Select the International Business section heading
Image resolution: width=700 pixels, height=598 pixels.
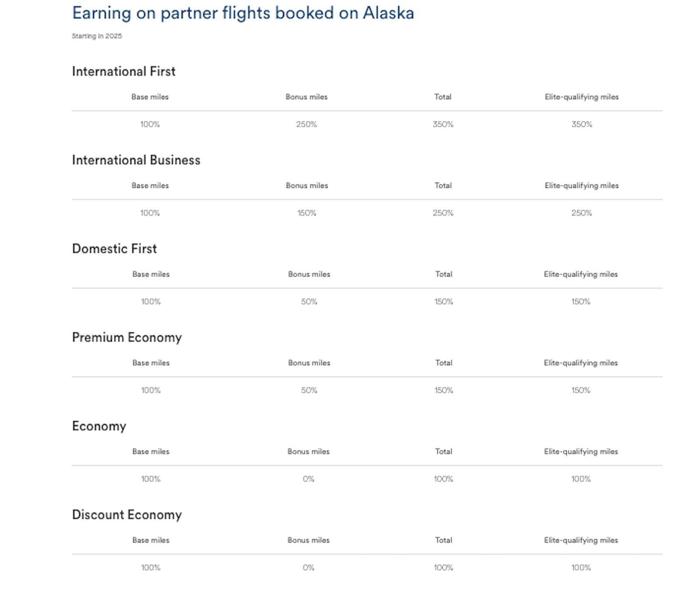136,160
